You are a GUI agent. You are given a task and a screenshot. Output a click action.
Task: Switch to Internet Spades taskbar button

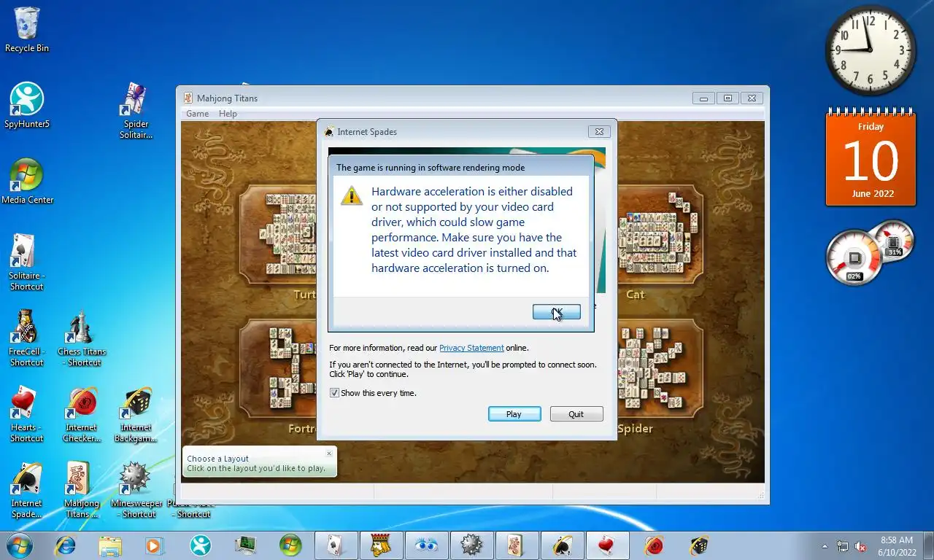coord(562,545)
